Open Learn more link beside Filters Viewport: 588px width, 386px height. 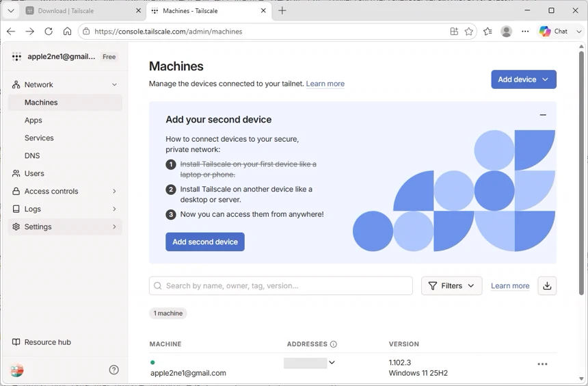(510, 286)
